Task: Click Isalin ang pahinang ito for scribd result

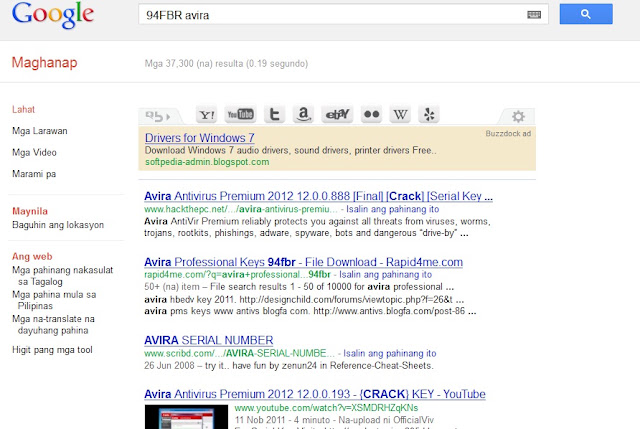Action: pyautogui.click(x=390, y=353)
